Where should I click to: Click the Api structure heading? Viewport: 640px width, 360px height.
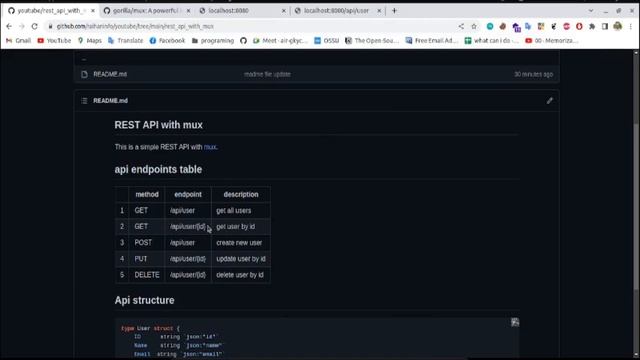click(x=144, y=300)
